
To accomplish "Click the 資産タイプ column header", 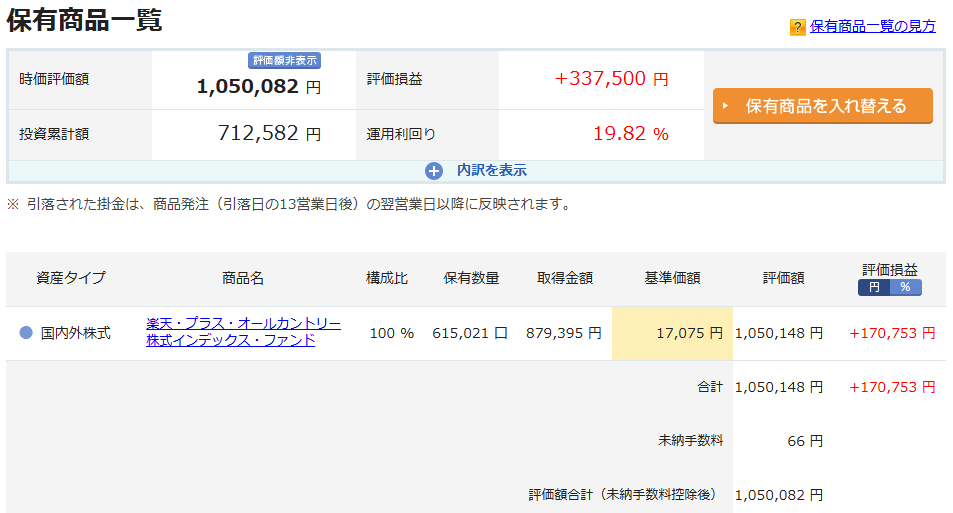I will [71, 278].
